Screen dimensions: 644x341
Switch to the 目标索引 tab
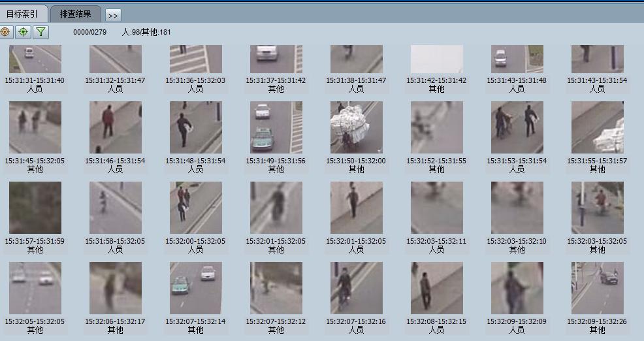click(x=23, y=14)
